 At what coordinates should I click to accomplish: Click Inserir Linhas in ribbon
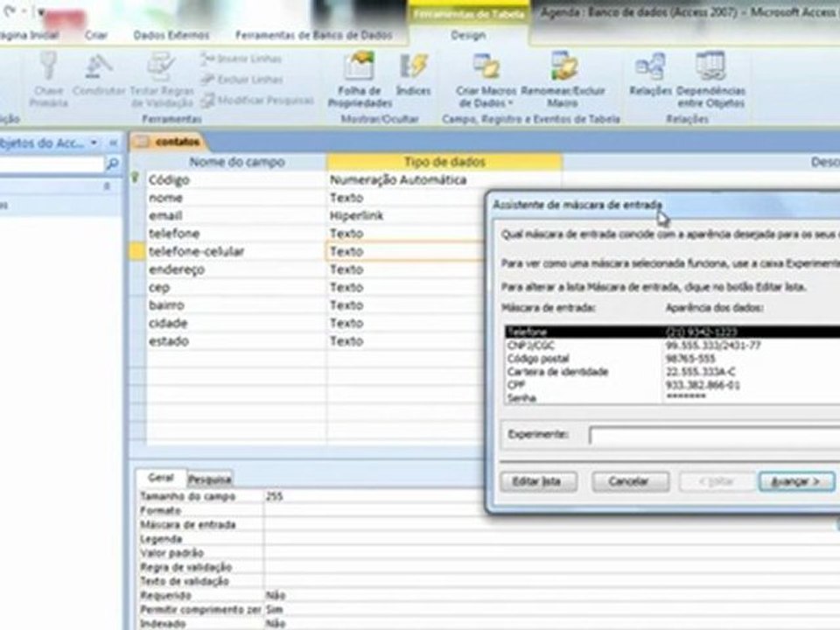pos(242,59)
